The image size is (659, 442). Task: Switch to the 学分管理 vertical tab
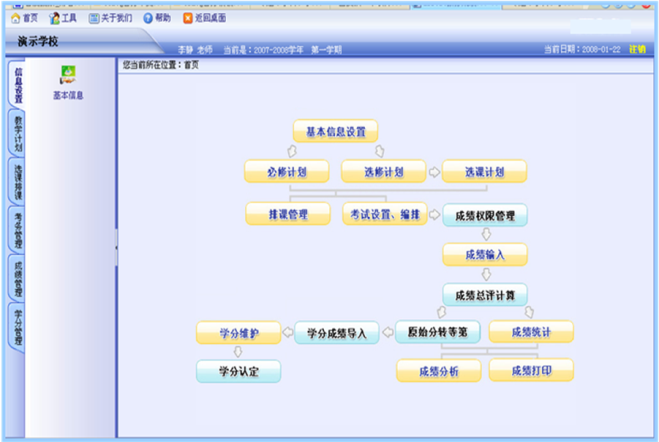click(18, 328)
